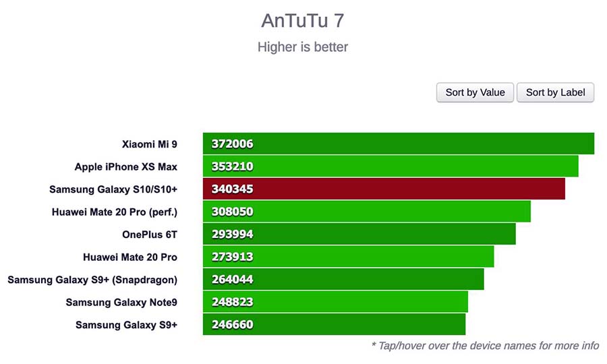Click the 264044 green bar

click(x=343, y=279)
